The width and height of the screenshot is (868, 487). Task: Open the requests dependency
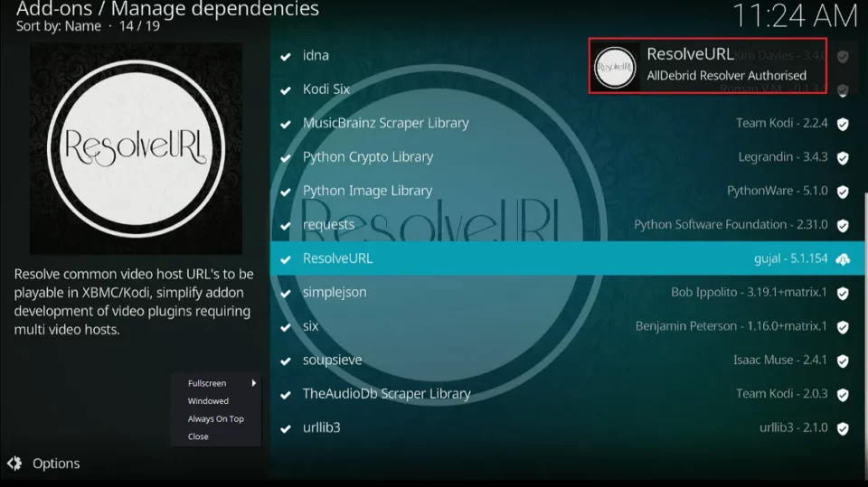tap(567, 225)
